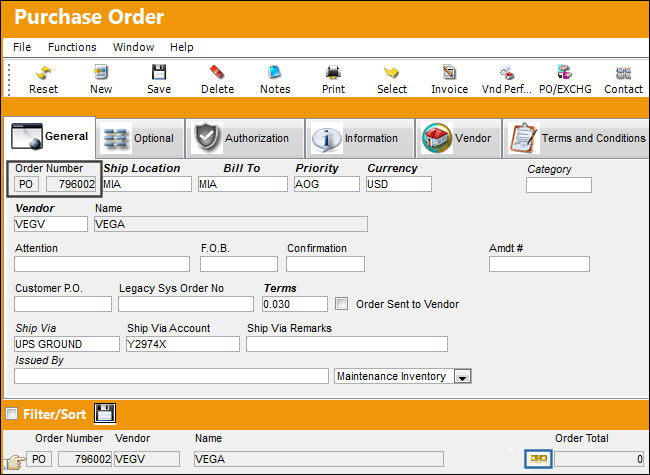The image size is (650, 475).
Task: Print the purchase order
Action: point(333,73)
